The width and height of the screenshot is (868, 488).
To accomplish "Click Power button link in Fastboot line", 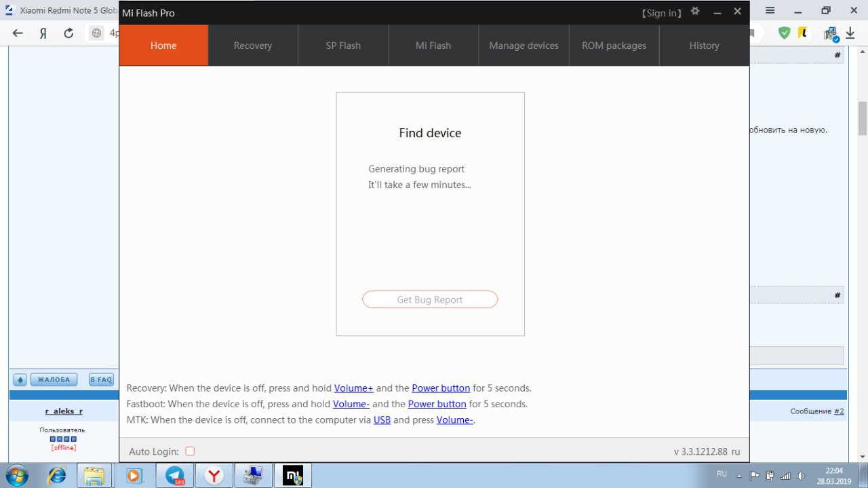I will point(437,404).
